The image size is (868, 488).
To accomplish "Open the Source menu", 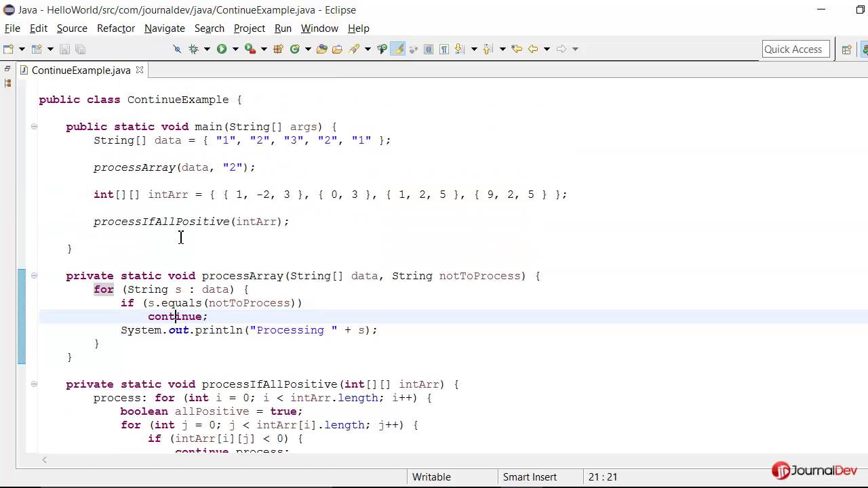I will [72, 28].
